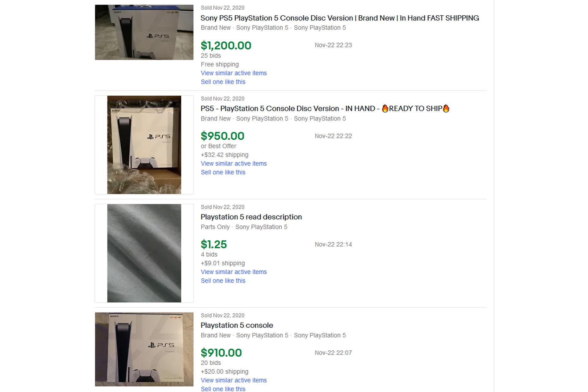The height and width of the screenshot is (392, 588).
Task: Click 'Sell one like this' under the $1.25 listing
Action: point(223,281)
